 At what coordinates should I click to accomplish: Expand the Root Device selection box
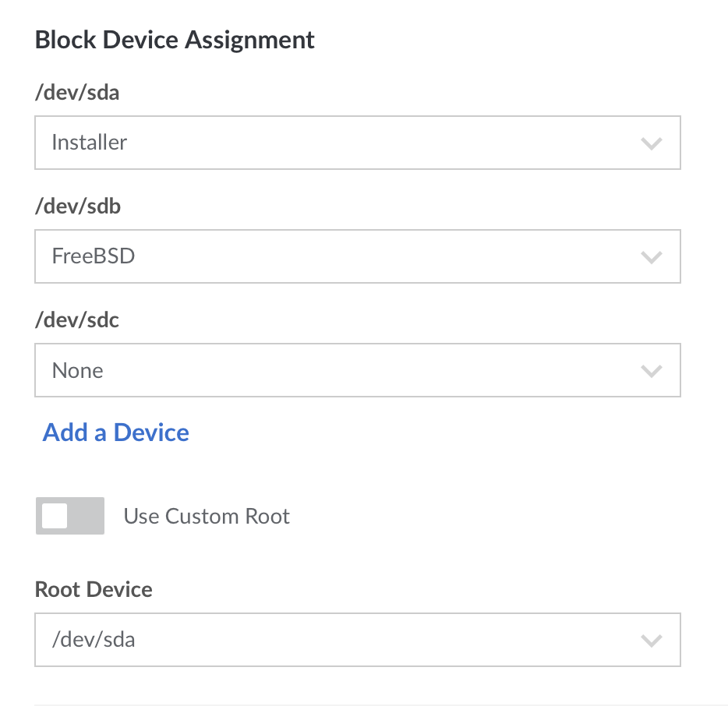tap(357, 640)
